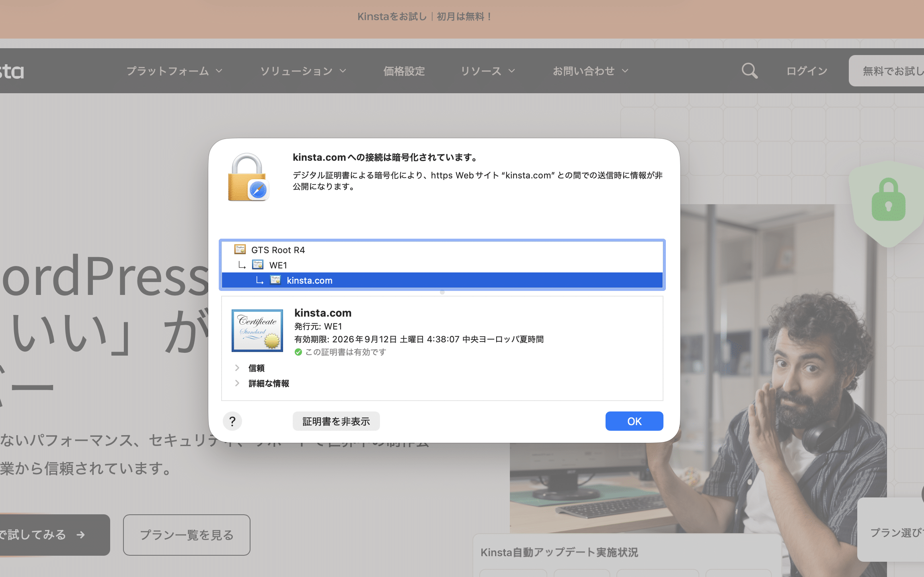Viewport: 924px width, 577px height.
Task: Open the お問い合わせ menu
Action: coord(590,71)
